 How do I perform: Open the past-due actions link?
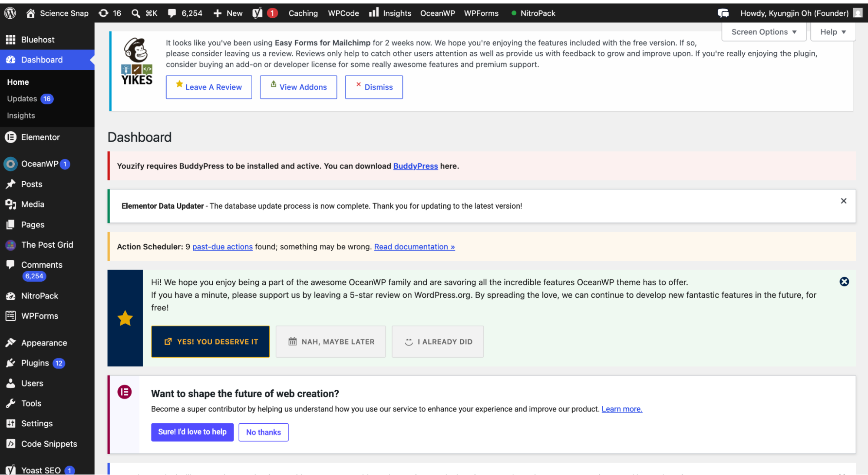click(222, 247)
